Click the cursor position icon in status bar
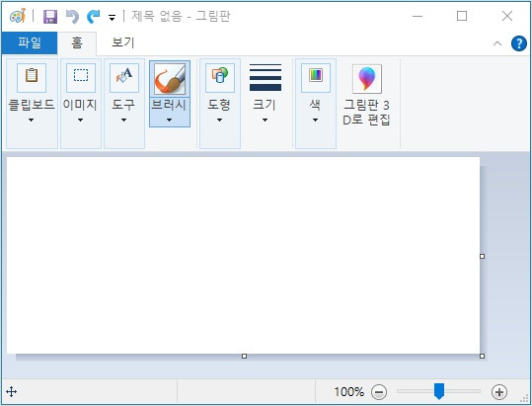Screen dimensions: 532x406 click(12, 392)
